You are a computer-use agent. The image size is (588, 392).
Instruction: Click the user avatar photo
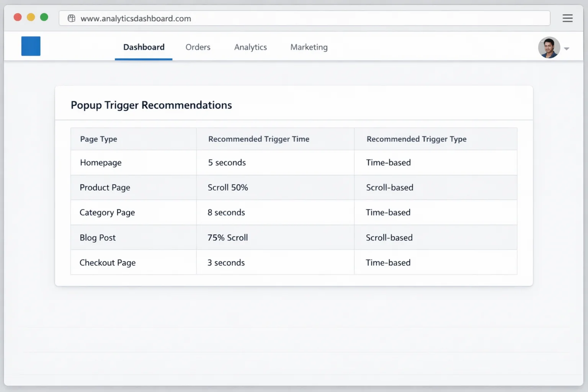point(549,47)
